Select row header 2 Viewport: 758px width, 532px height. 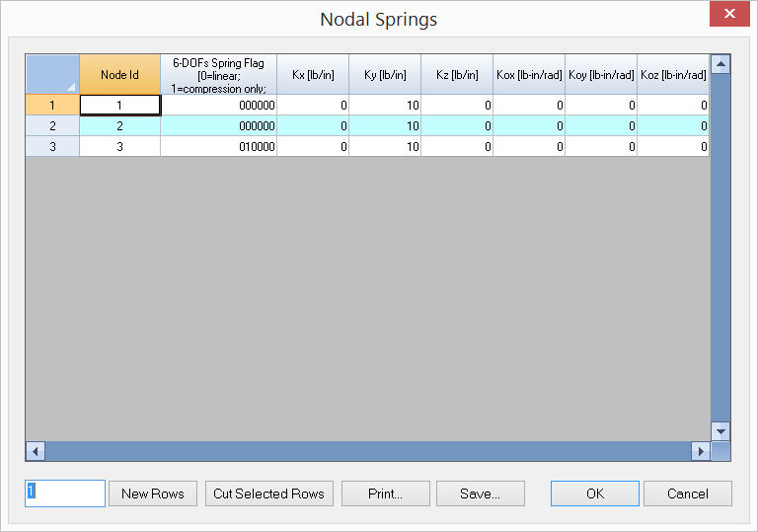pyautogui.click(x=52, y=125)
